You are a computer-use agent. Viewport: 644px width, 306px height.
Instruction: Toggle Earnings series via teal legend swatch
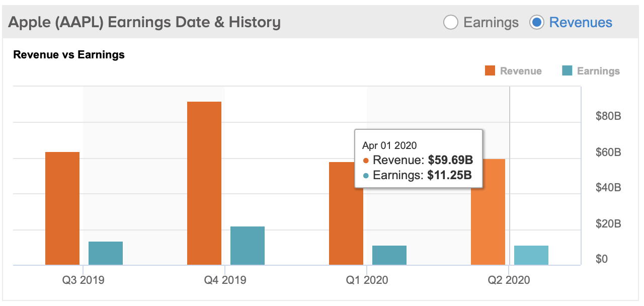coord(567,71)
